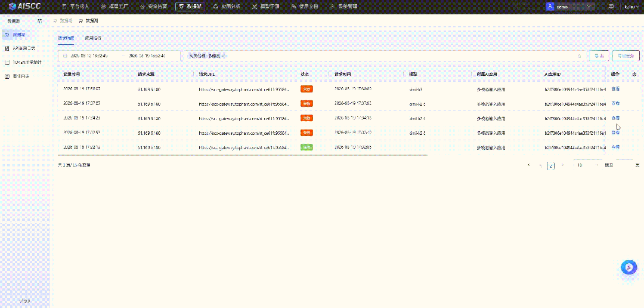Image resolution: width=644 pixels, height=308 pixels.
Task: Open 系统管理 in top navigation
Action: pyautogui.click(x=344, y=7)
